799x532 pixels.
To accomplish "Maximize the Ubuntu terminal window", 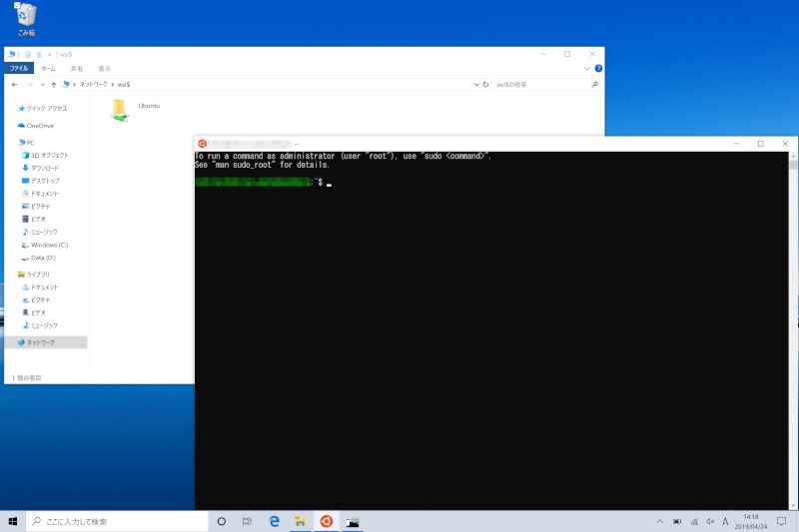I will (x=760, y=144).
